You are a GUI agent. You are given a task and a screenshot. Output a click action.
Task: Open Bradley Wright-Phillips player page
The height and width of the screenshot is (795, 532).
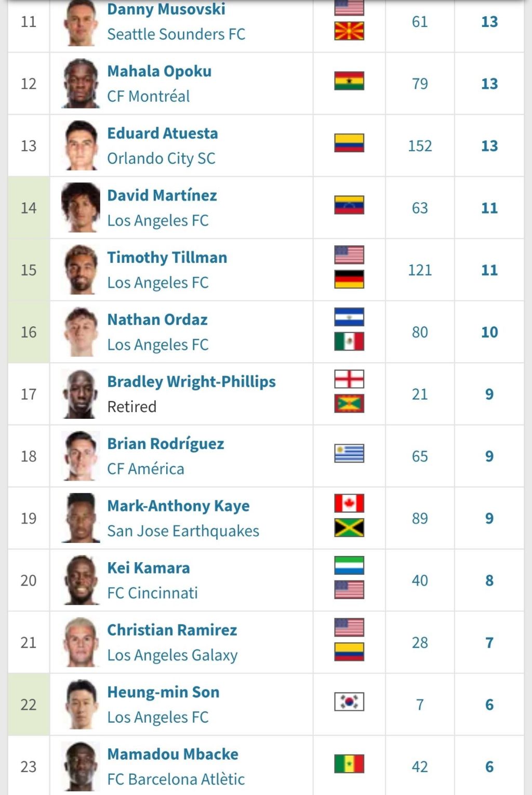click(x=191, y=381)
